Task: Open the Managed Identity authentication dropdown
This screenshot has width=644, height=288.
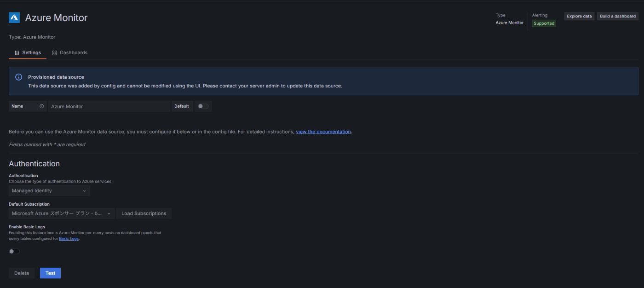Action: coord(49,191)
